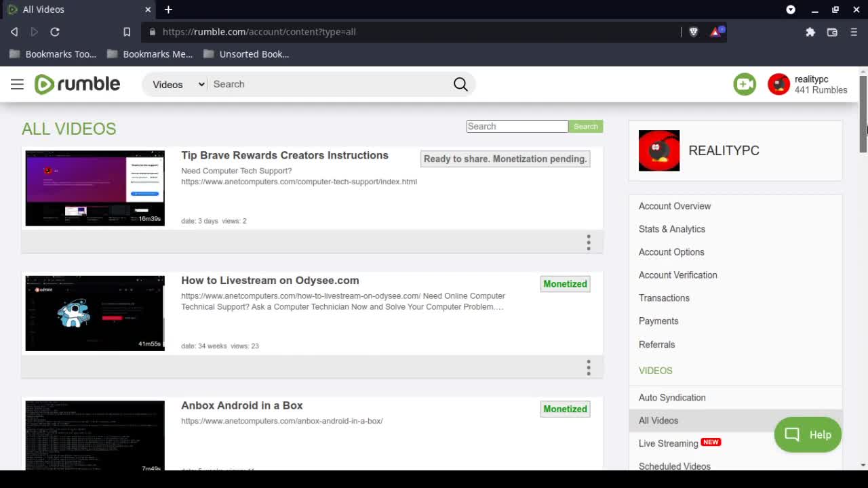Click the small search box above video list
Screen dimensions: 868x488
517,127
